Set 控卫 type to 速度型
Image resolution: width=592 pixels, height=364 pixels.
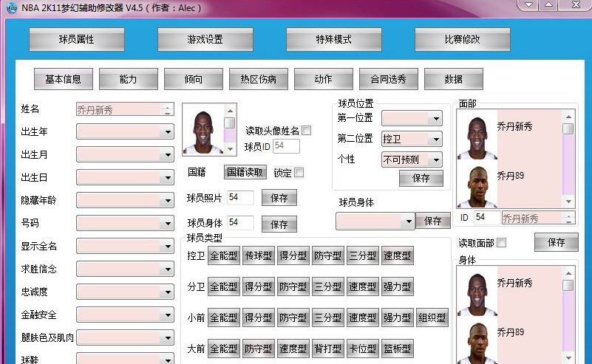pyautogui.click(x=398, y=256)
